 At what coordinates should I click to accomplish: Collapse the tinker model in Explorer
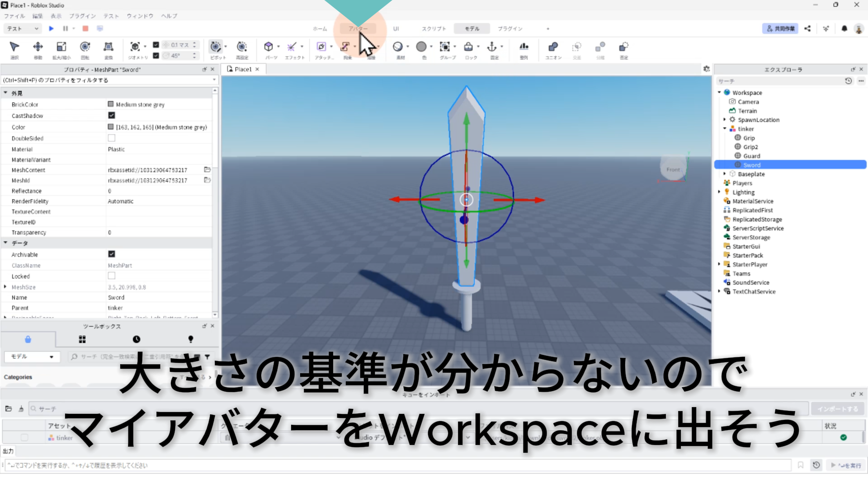(725, 129)
